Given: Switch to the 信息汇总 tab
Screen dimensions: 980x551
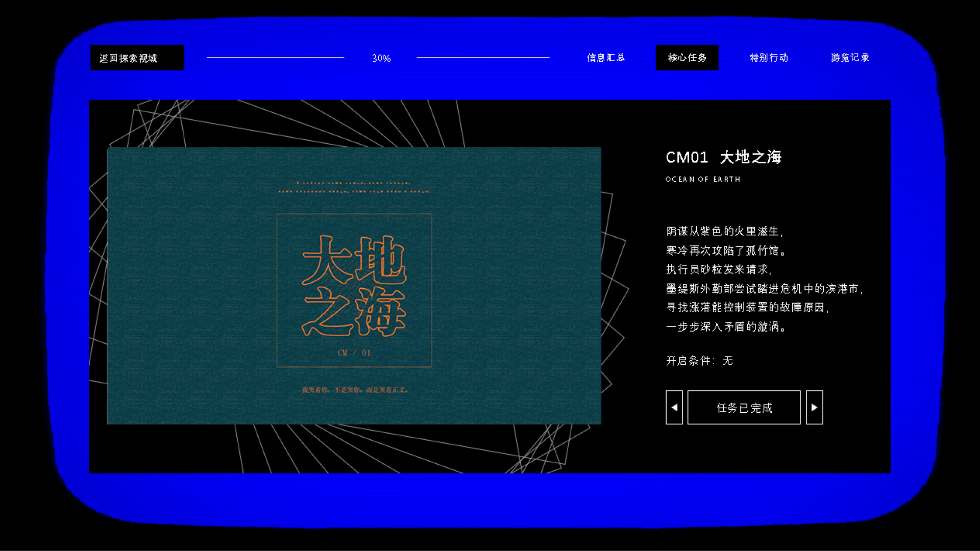Looking at the screenshot, I should [605, 58].
